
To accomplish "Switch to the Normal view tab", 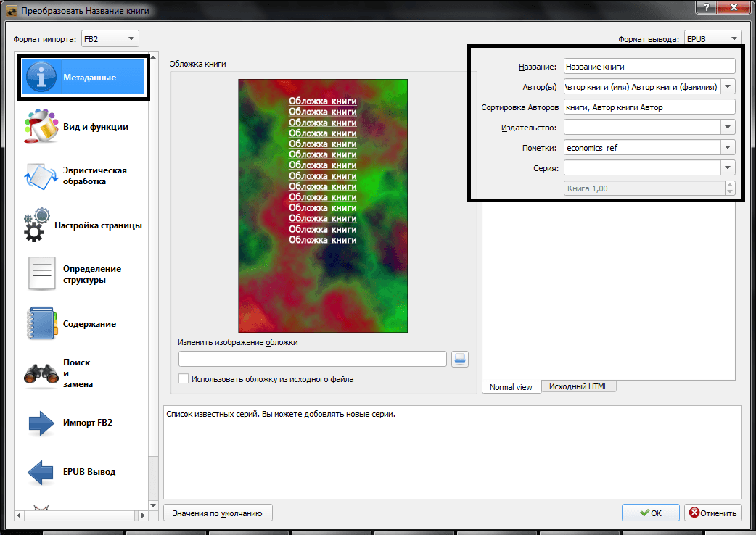I will [511, 387].
